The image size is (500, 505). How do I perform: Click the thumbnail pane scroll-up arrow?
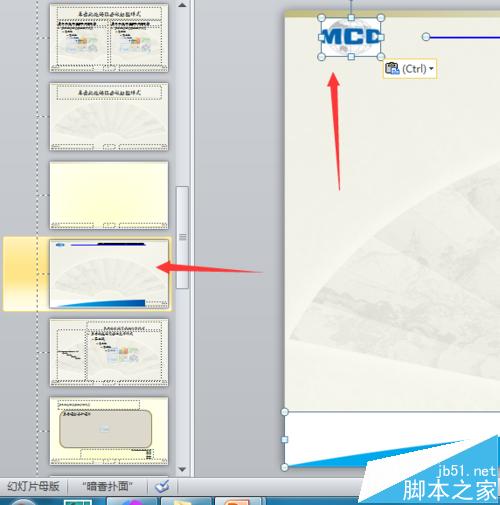[x=182, y=5]
